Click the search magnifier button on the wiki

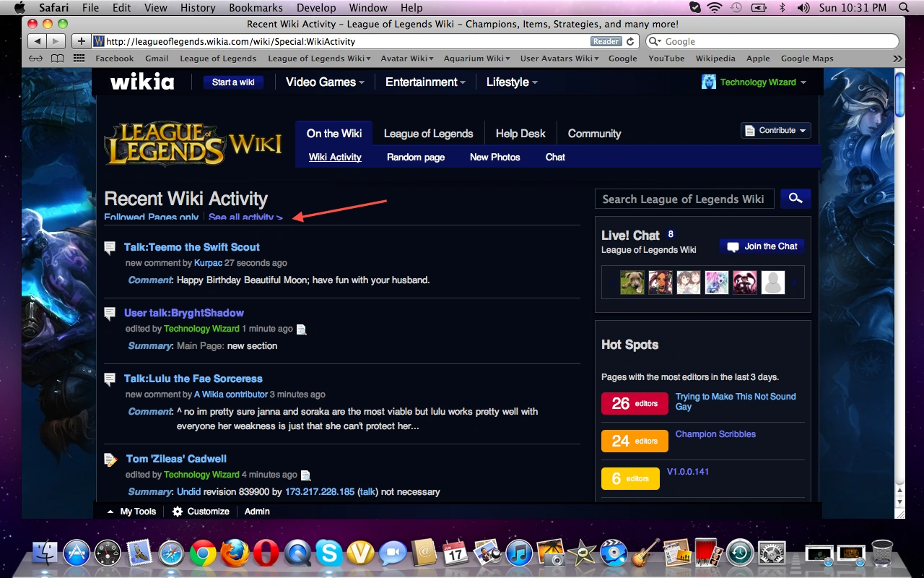pyautogui.click(x=796, y=199)
